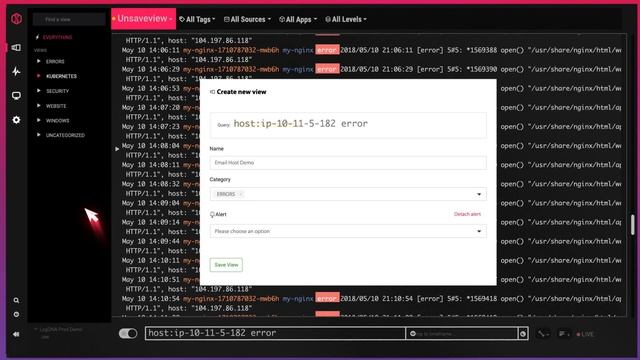The height and width of the screenshot is (360, 640).
Task: Expand the ERRORS views group
Action: [39, 61]
